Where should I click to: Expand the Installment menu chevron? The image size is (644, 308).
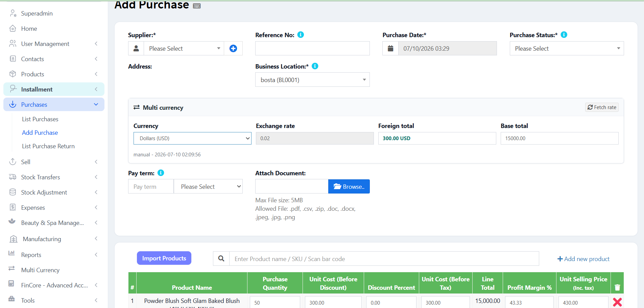click(x=96, y=89)
